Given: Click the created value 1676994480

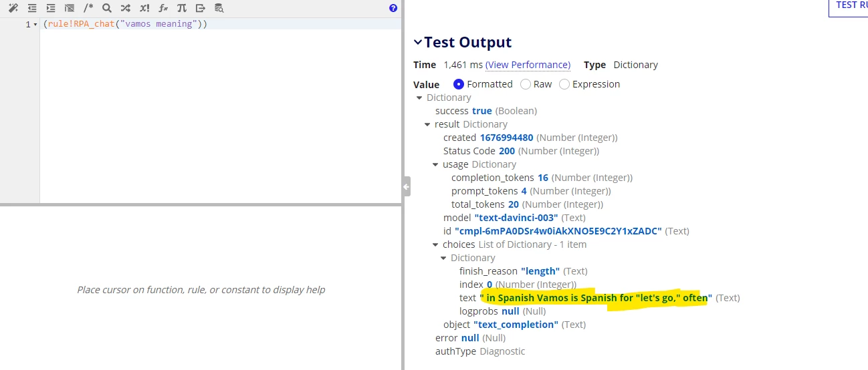Looking at the screenshot, I should [506, 138].
